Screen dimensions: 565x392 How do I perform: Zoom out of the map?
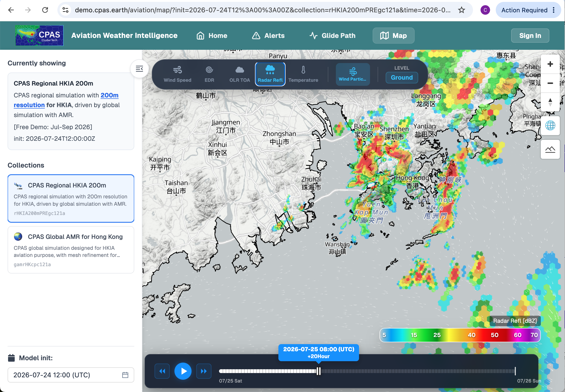pyautogui.click(x=550, y=83)
